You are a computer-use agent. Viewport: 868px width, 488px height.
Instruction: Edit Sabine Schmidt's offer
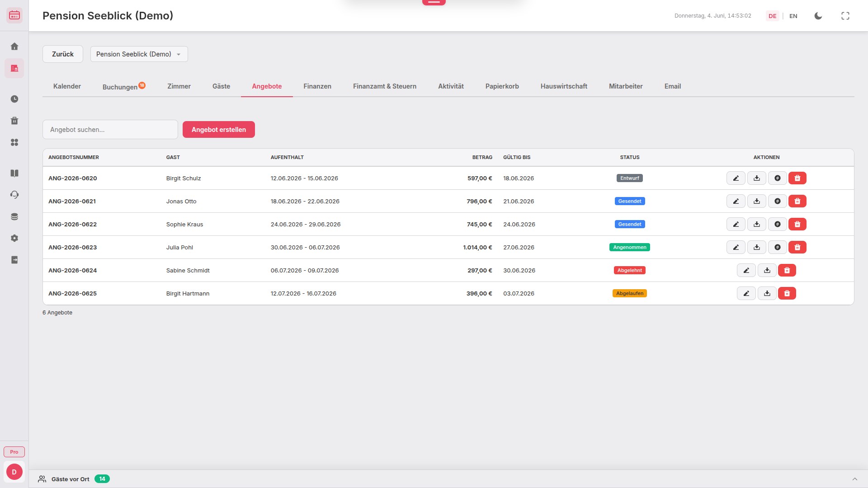[746, 270]
